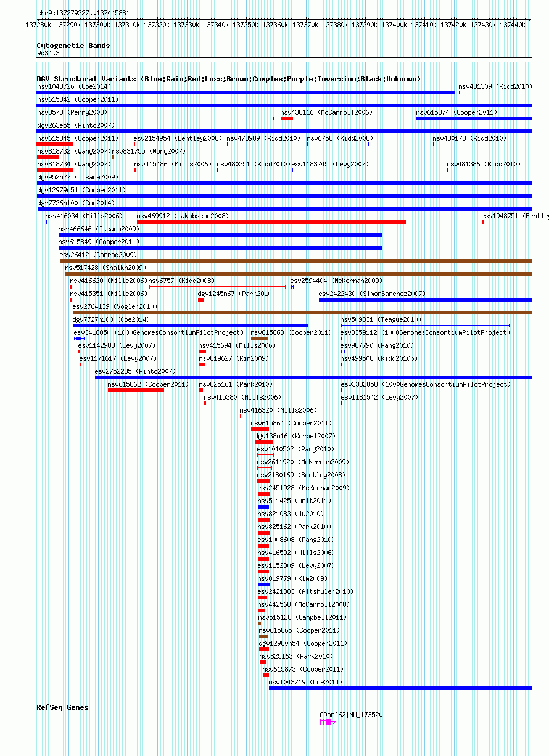Click esv2422430 (SimonSanchez2007) label
This screenshot has width=549, height=756.
click(372, 294)
